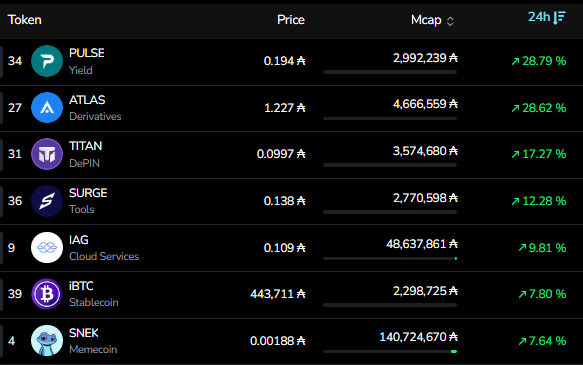
Task: Click IAG market cap 48,637,861 ₳
Action: (422, 244)
